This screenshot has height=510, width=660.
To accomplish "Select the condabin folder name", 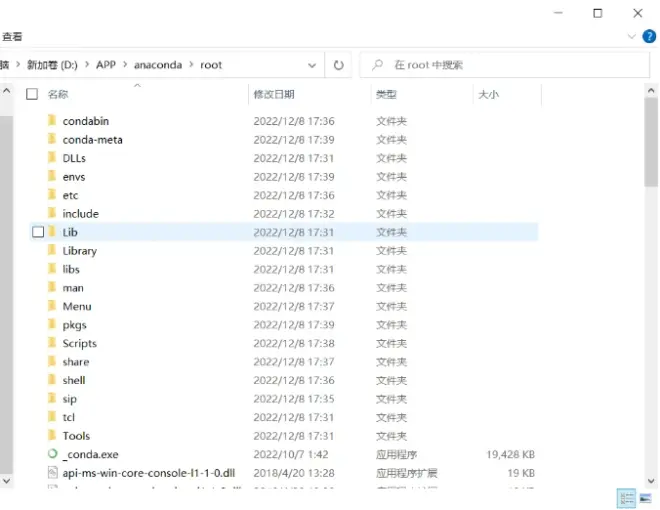I will pyautogui.click(x=86, y=121).
